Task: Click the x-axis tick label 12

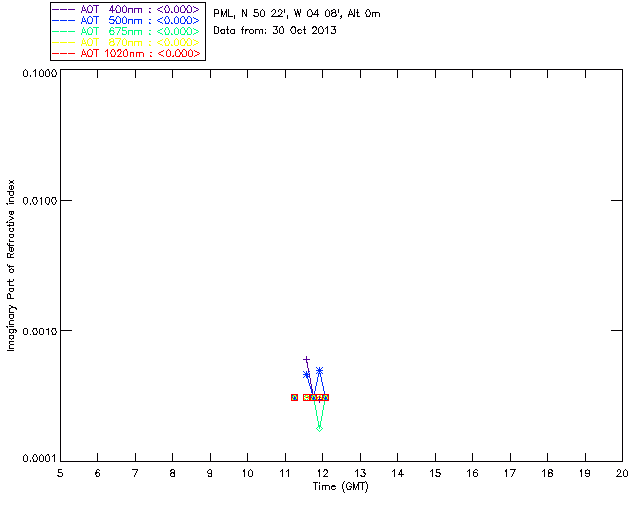Action: tap(322, 473)
